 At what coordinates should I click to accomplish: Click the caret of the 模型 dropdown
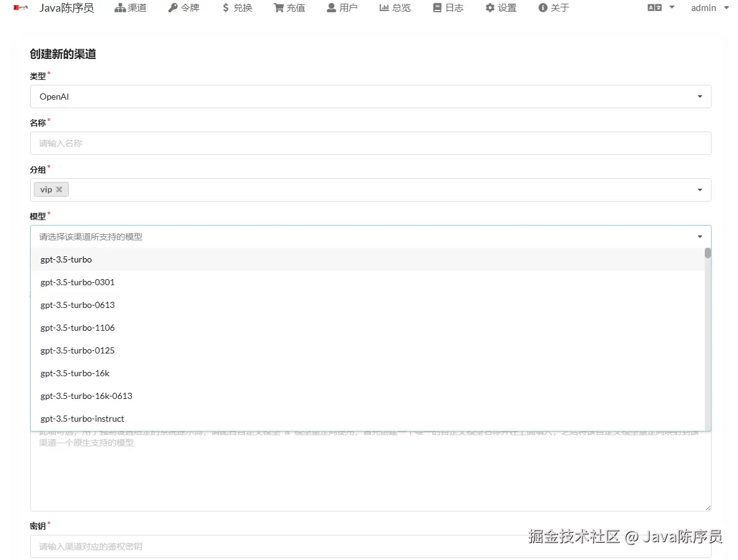700,237
